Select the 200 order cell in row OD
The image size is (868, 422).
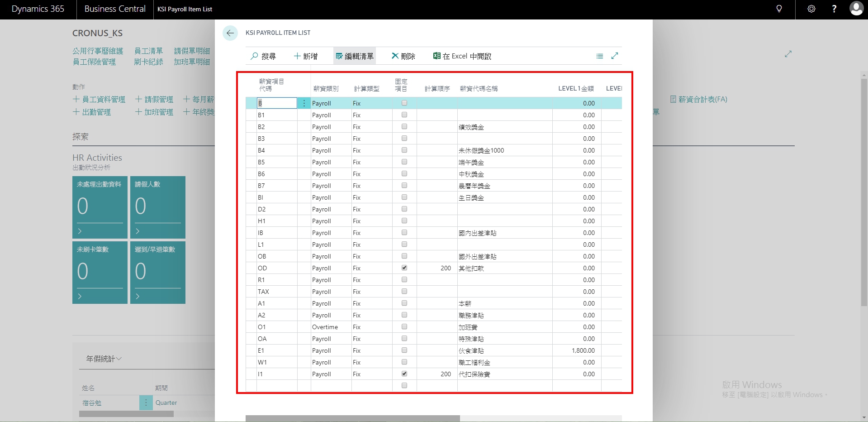coord(437,268)
